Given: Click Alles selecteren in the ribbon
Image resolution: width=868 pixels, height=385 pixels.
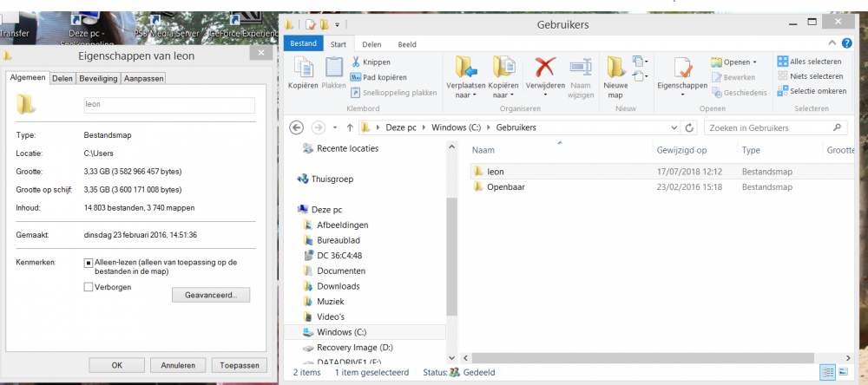Looking at the screenshot, I should pos(809,62).
